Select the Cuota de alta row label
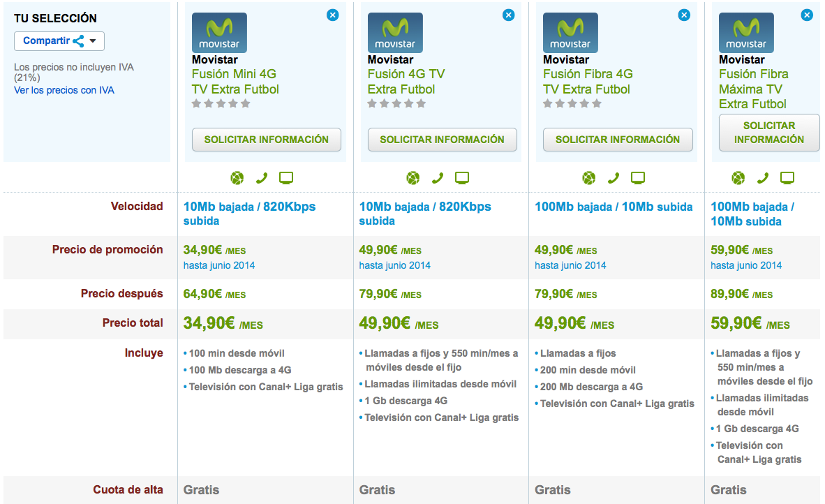 point(128,490)
